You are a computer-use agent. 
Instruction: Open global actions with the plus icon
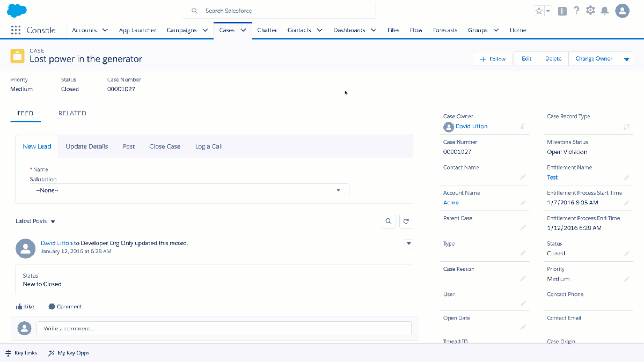[x=562, y=10]
